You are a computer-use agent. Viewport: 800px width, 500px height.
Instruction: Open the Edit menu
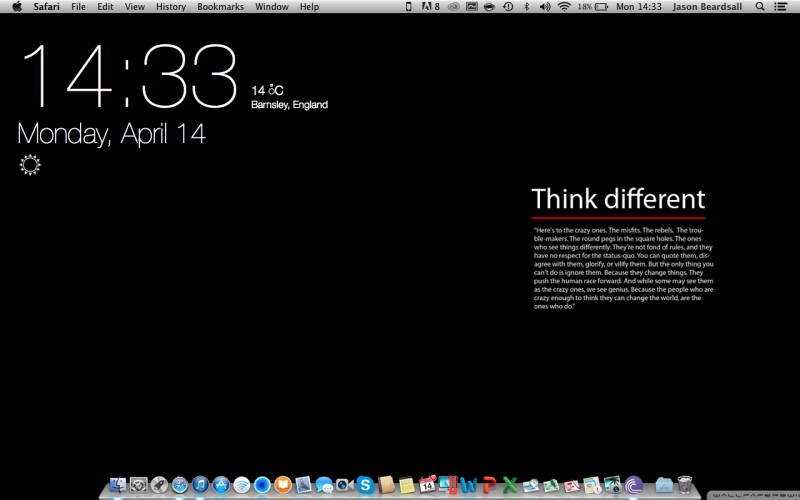(x=105, y=7)
